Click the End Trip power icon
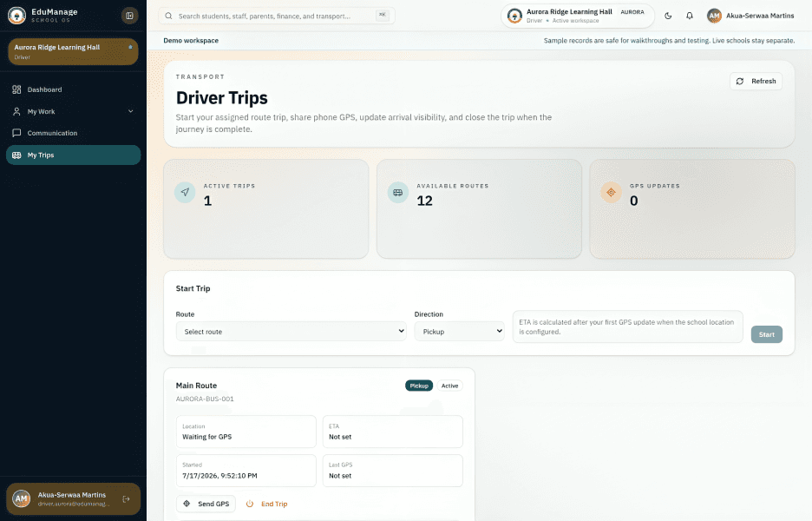 pyautogui.click(x=250, y=504)
